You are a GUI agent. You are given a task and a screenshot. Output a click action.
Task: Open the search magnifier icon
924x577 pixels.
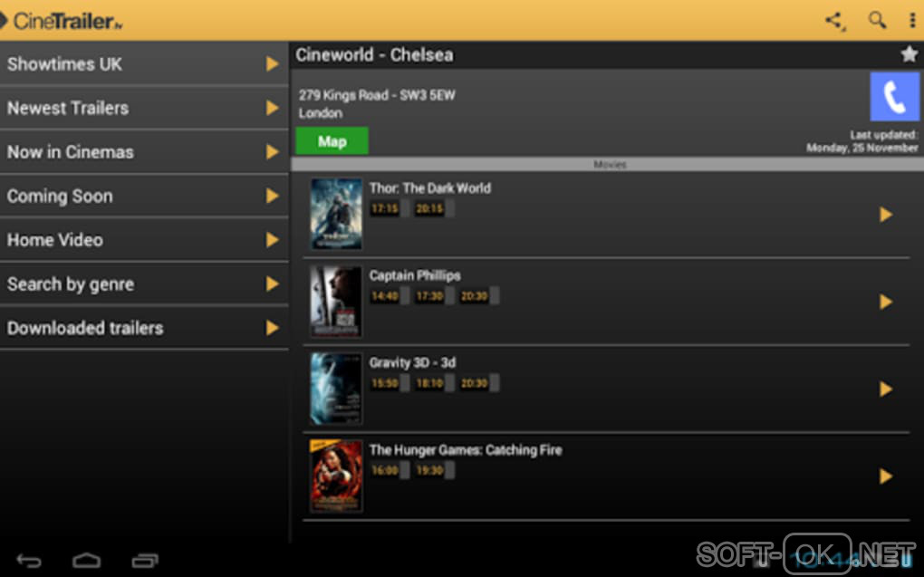(x=878, y=20)
